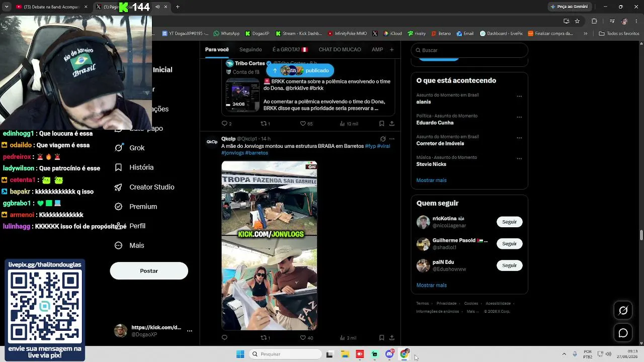Switch to the Para você tab
The width and height of the screenshot is (644, 362).
pyautogui.click(x=217, y=50)
